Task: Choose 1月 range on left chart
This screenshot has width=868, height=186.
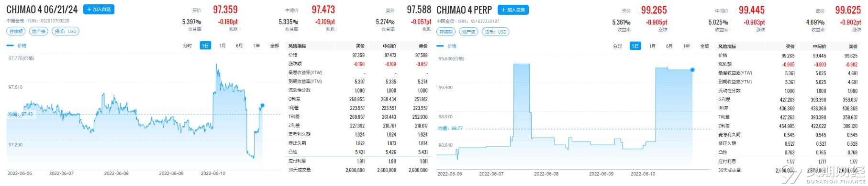Action: [223, 46]
